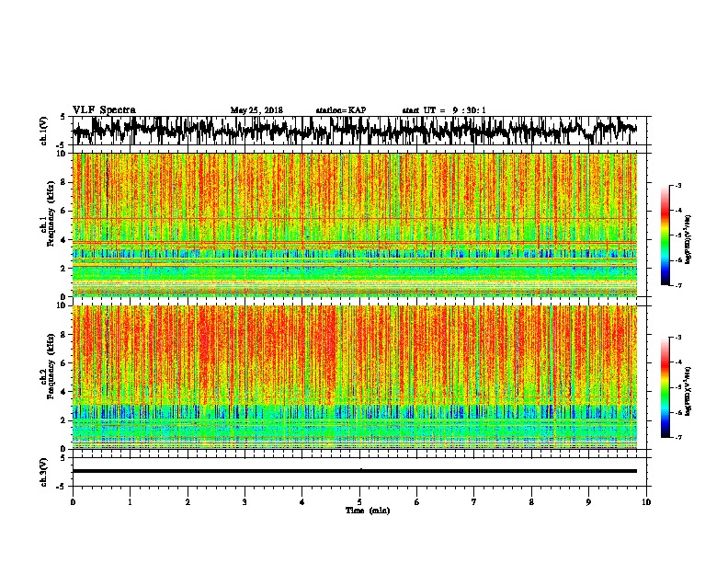Click the "ch.1 Frequency (kHz)" axis label

pyautogui.click(x=47, y=214)
